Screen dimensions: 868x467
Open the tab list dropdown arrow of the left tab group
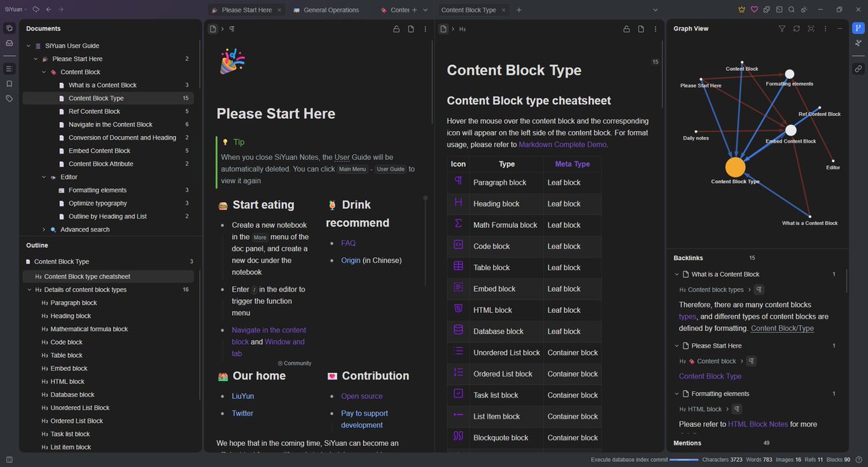point(425,10)
